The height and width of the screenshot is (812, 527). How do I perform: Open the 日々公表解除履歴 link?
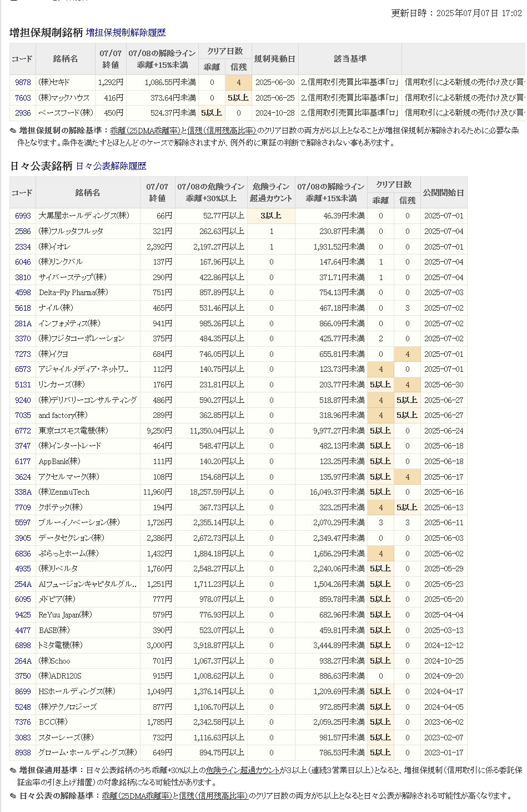coord(111,166)
